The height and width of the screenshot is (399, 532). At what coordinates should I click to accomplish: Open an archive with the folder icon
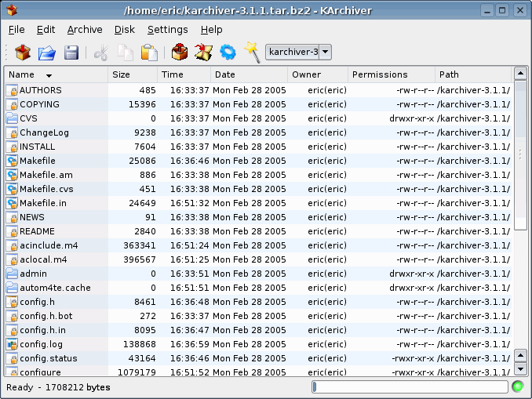coord(47,53)
